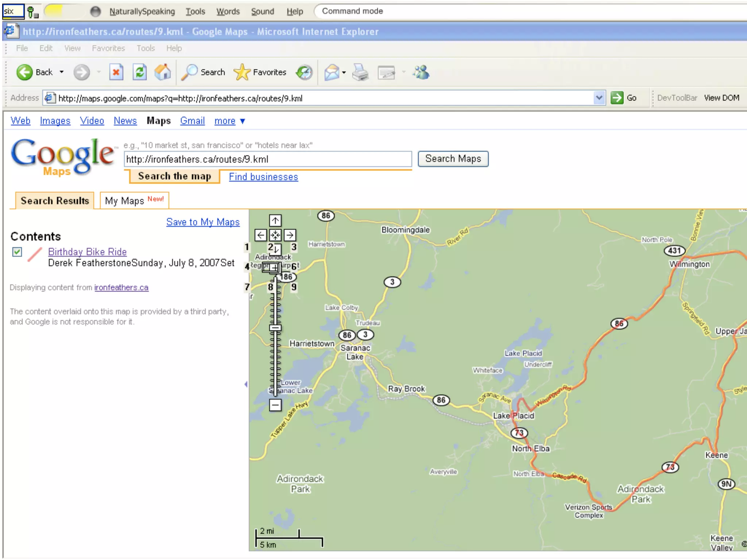747x560 pixels.
Task: Pan the map right arrow
Action: pos(290,235)
